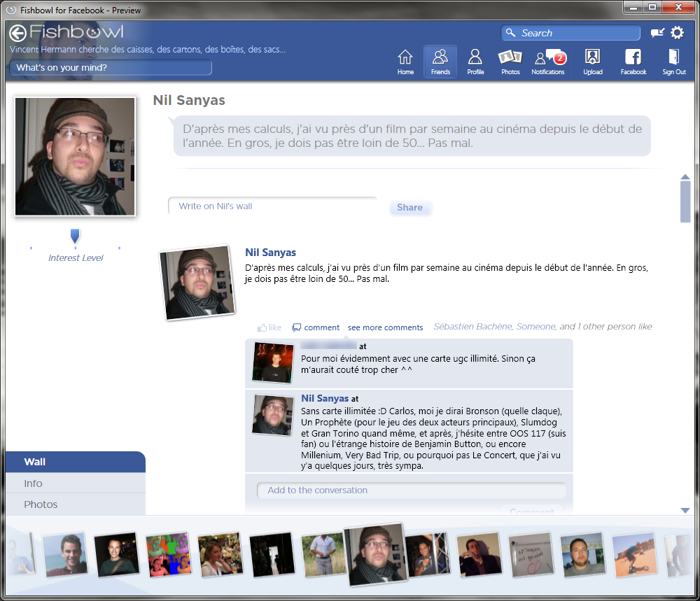Click the tilted post photo of Nil
The width and height of the screenshot is (700, 601).
click(197, 283)
